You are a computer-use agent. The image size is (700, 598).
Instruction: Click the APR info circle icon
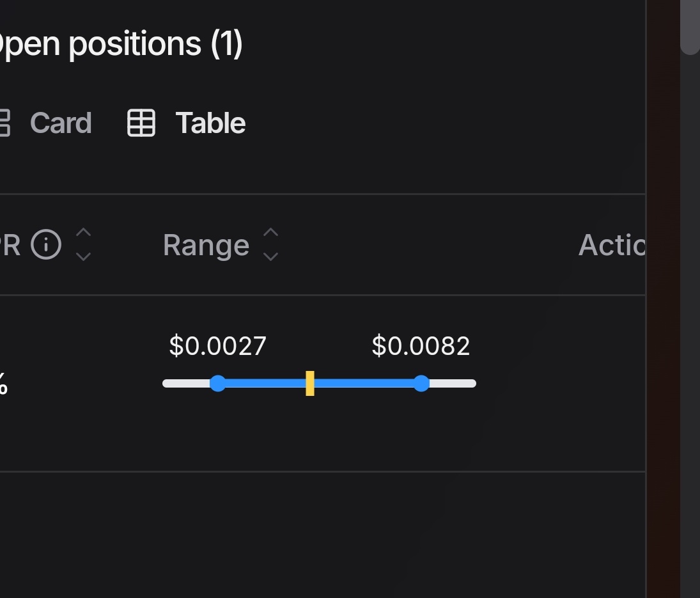pos(46,245)
